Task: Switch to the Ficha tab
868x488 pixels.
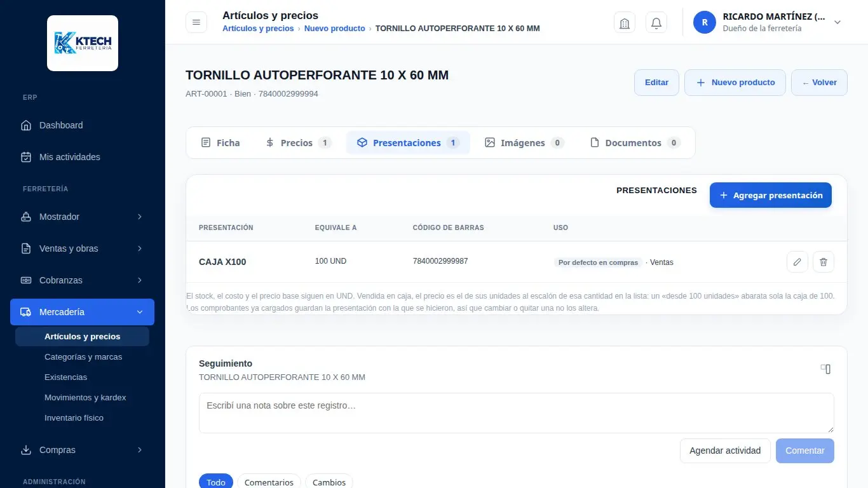Action: [220, 143]
